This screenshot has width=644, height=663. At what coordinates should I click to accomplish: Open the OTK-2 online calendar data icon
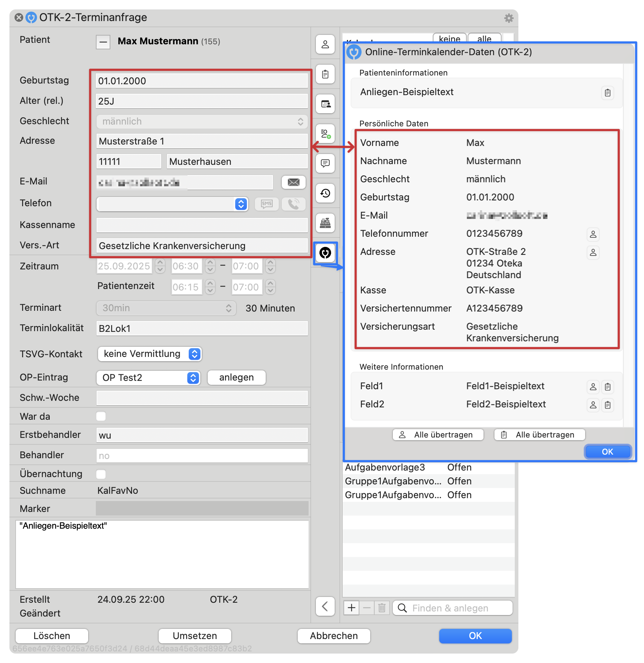tap(325, 253)
